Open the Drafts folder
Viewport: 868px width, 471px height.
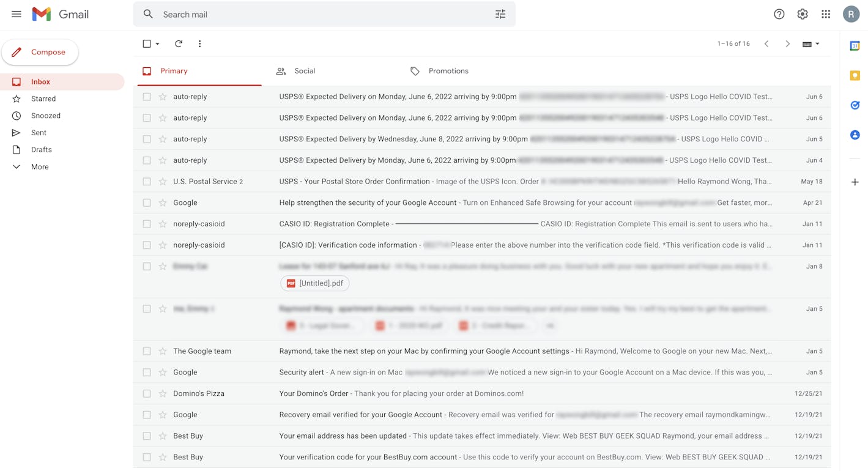41,149
